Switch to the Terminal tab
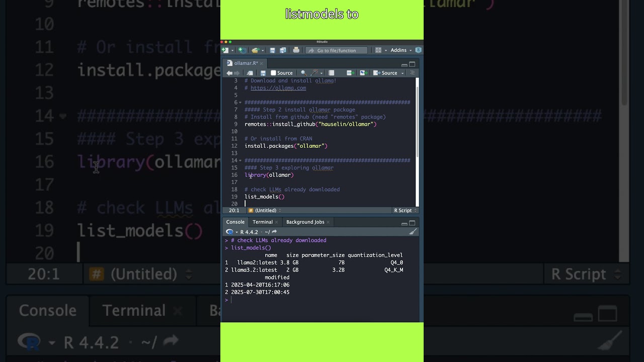This screenshot has width=644, height=362. pos(263,222)
